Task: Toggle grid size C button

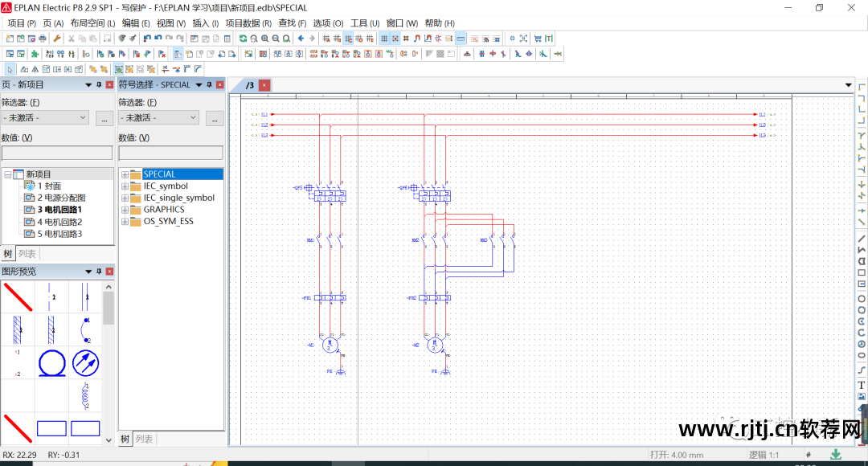Action: (x=348, y=39)
